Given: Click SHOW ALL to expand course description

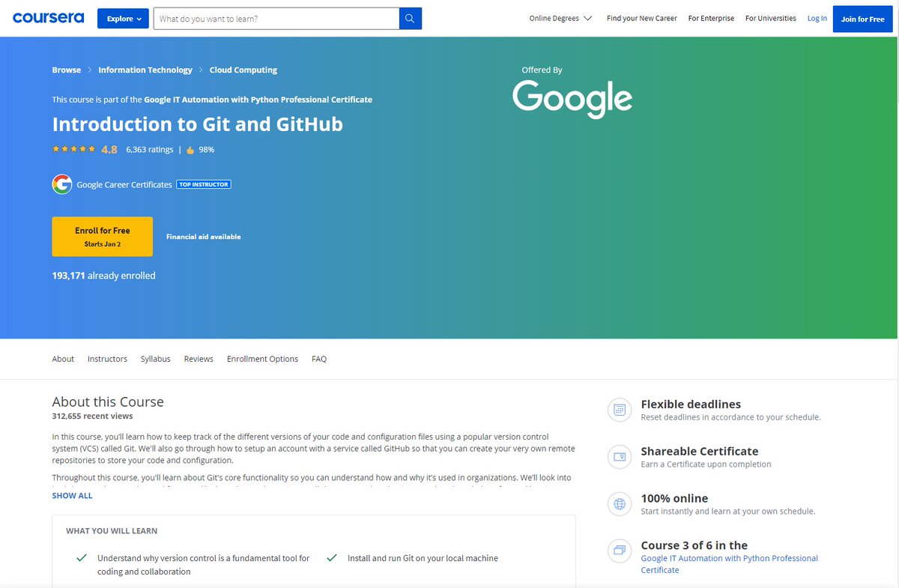Looking at the screenshot, I should click(x=72, y=495).
